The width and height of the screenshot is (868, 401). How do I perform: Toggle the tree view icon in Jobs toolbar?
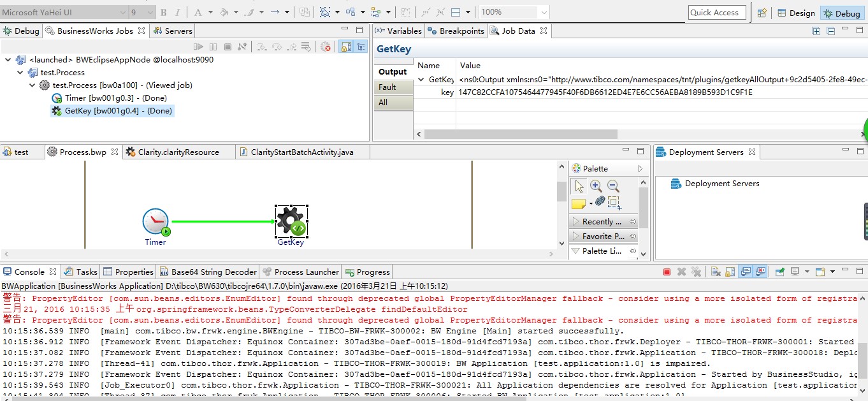click(x=361, y=47)
